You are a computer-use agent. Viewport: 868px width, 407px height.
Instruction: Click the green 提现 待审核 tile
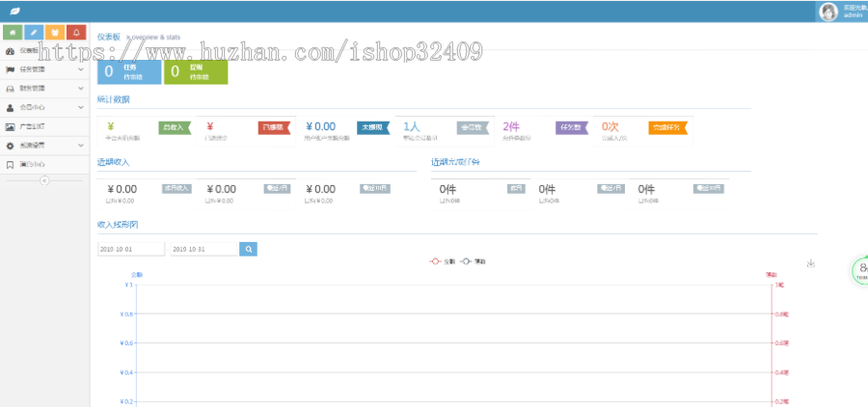coord(196,72)
